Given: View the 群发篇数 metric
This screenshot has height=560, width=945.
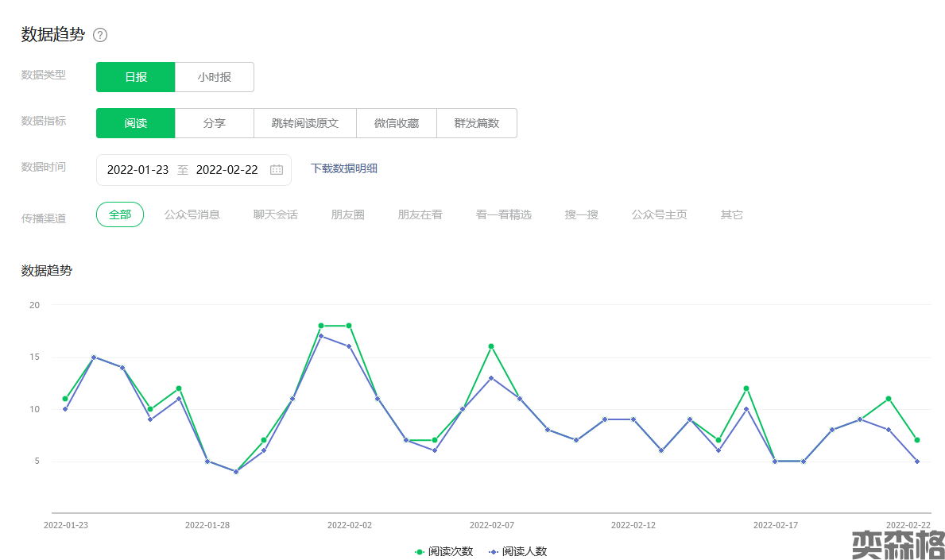Looking at the screenshot, I should coord(477,123).
